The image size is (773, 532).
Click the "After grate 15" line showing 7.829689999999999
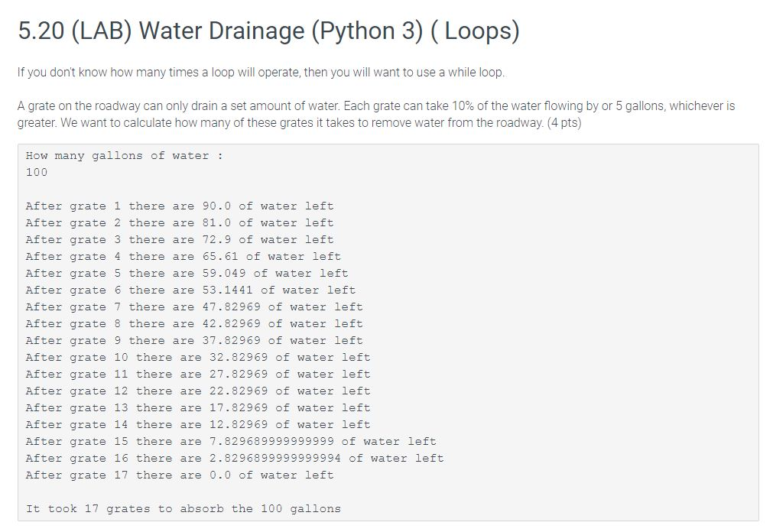tap(231, 442)
